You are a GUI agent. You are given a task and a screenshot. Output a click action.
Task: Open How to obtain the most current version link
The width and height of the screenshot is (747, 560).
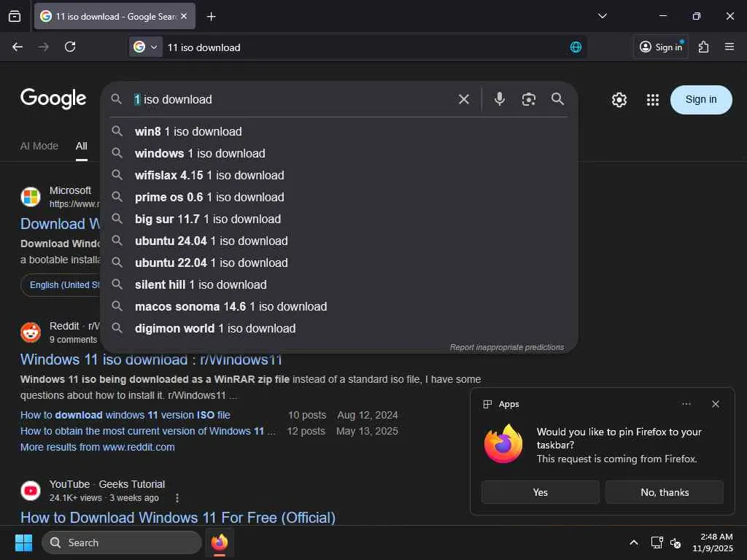(148, 431)
